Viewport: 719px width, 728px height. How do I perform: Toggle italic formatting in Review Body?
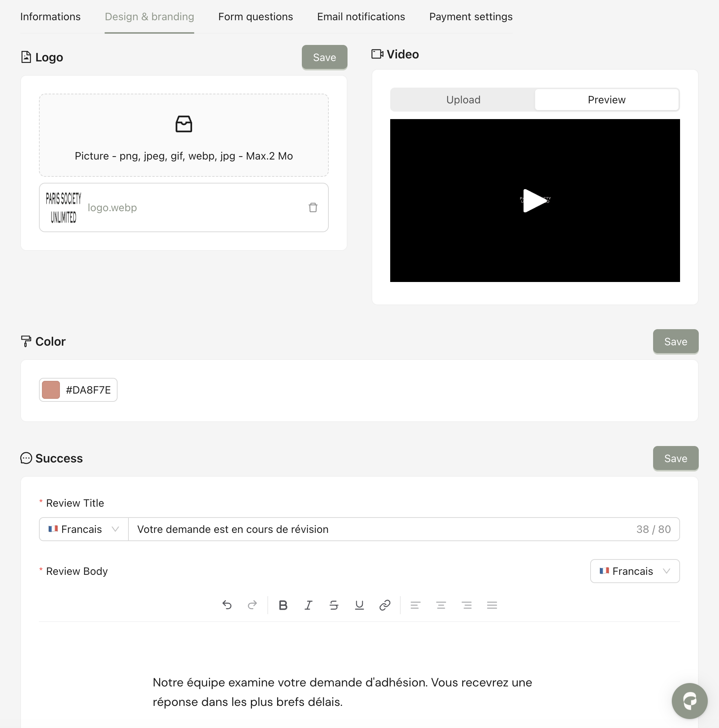pos(308,605)
